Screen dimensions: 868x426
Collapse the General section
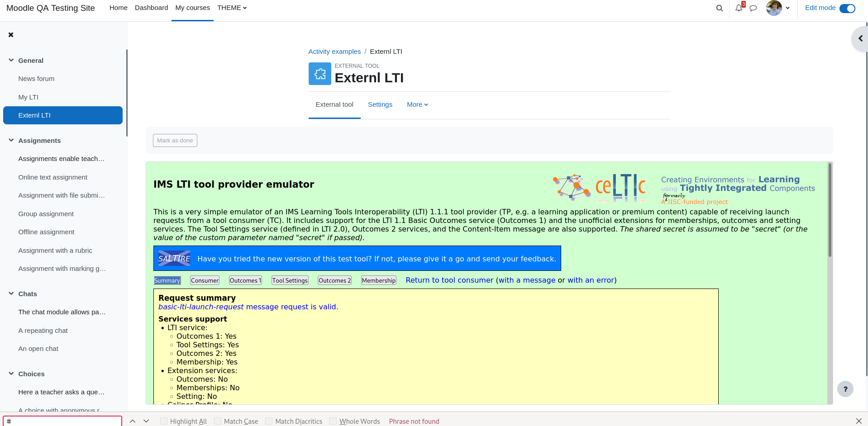point(11,60)
